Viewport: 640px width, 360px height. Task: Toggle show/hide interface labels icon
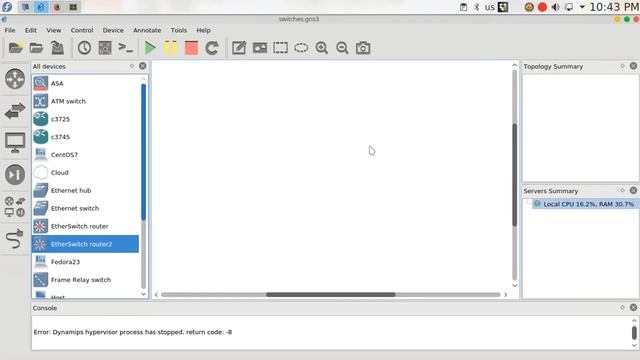coord(105,48)
